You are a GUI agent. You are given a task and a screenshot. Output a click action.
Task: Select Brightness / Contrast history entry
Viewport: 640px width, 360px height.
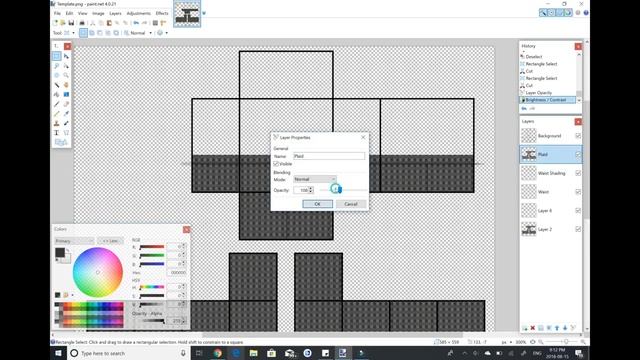tap(547, 100)
